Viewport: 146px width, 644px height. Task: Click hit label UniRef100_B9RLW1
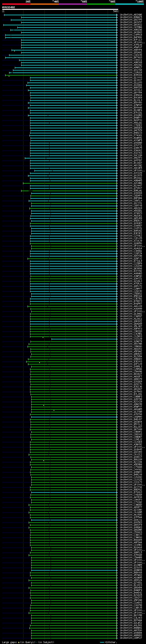click(x=131, y=191)
